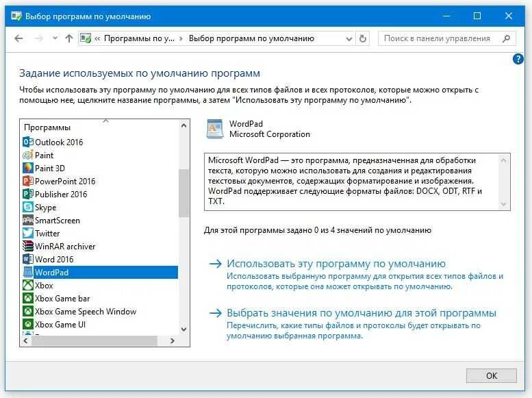Click the magnifier icon in search box
The height and width of the screenshot is (398, 532).
coord(506,38)
